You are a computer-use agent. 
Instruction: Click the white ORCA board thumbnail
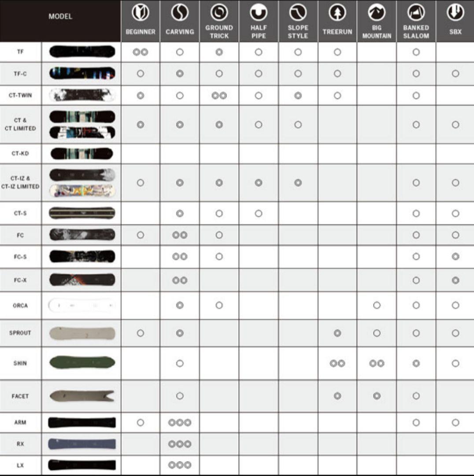point(82,305)
